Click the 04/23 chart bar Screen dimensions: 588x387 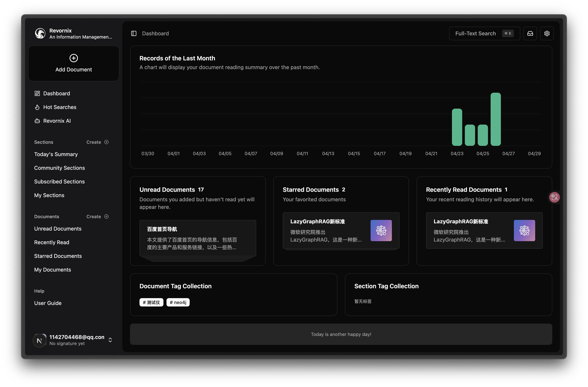pyautogui.click(x=457, y=127)
